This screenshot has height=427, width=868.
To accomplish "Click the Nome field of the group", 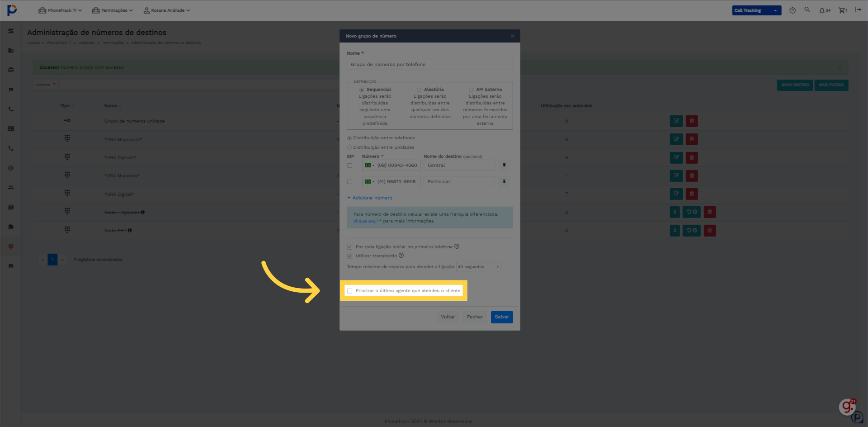I will (x=429, y=64).
